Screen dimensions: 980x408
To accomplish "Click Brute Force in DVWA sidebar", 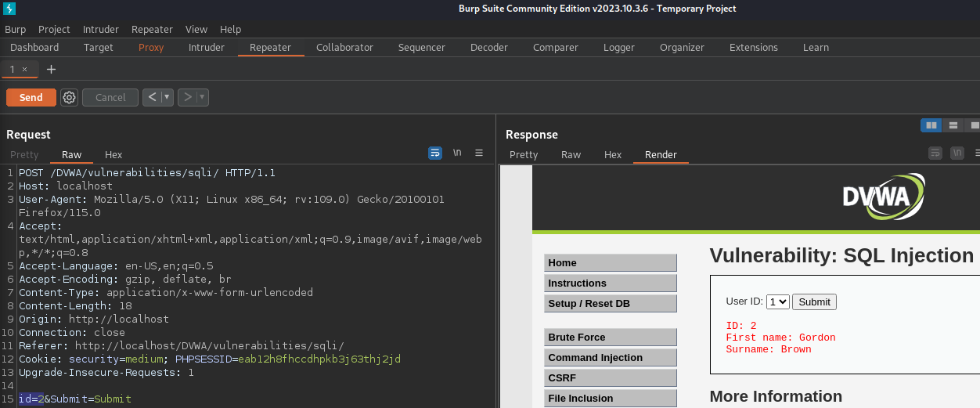I will (x=611, y=337).
